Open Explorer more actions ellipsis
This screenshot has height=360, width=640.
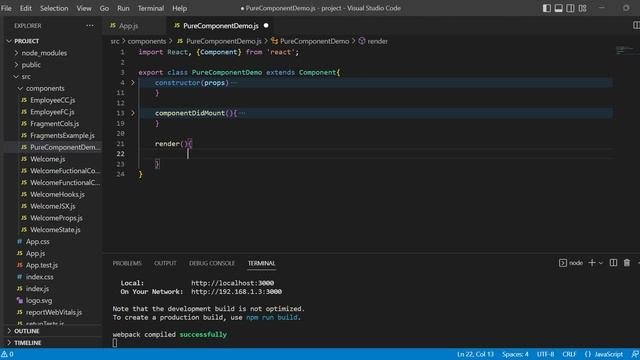(90, 26)
